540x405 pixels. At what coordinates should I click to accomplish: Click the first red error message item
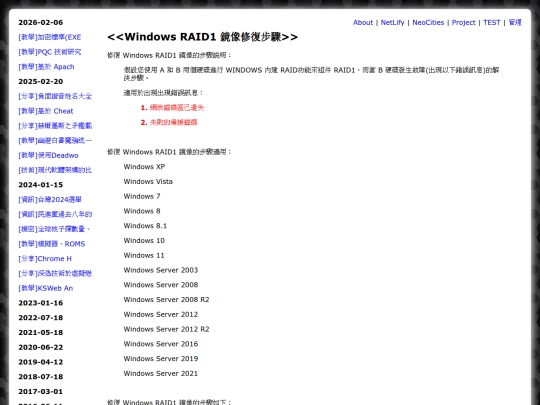tap(177, 108)
